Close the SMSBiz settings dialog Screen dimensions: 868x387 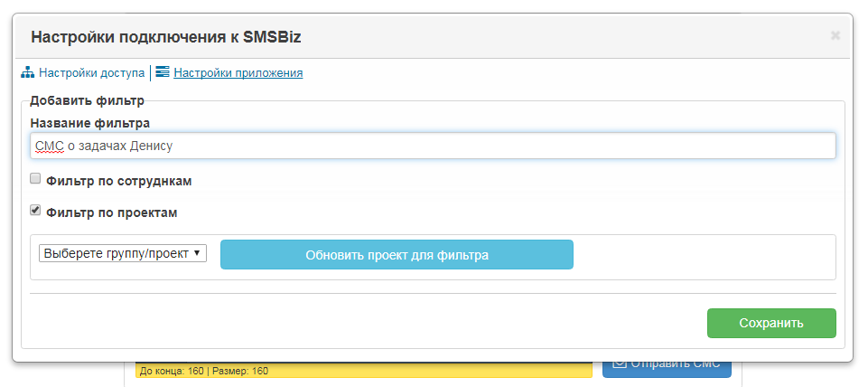835,36
